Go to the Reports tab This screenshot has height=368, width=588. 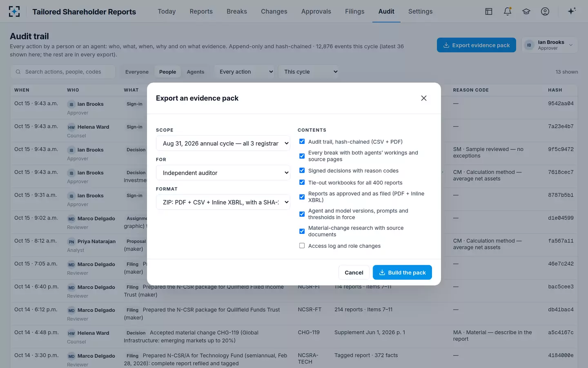[201, 11]
